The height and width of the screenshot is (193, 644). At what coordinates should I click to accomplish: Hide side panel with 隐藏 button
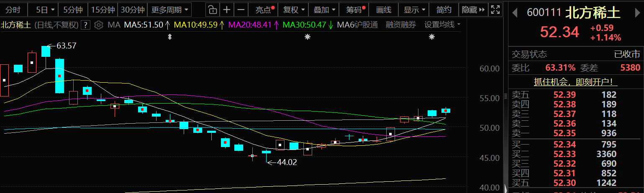(x=472, y=9)
